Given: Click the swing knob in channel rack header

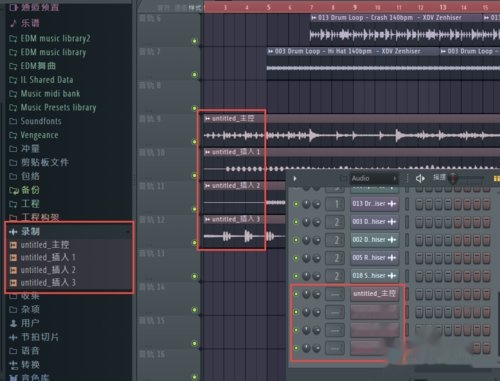Looking at the screenshot, I should tap(453, 179).
